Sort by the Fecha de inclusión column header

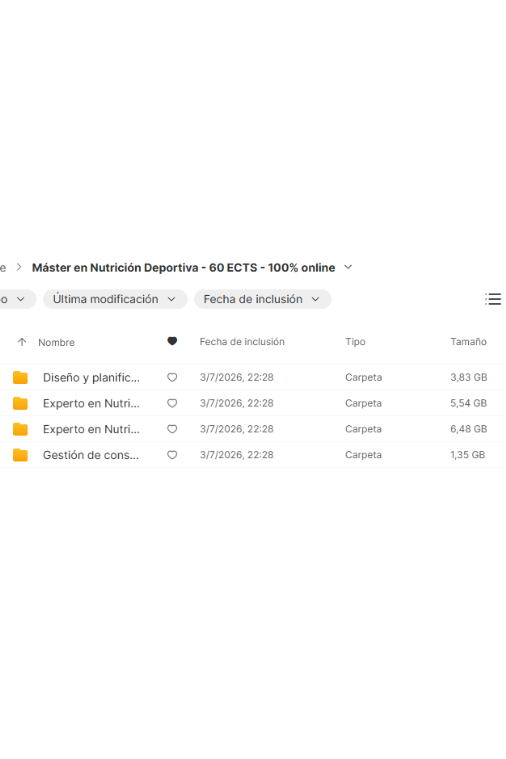click(x=242, y=342)
